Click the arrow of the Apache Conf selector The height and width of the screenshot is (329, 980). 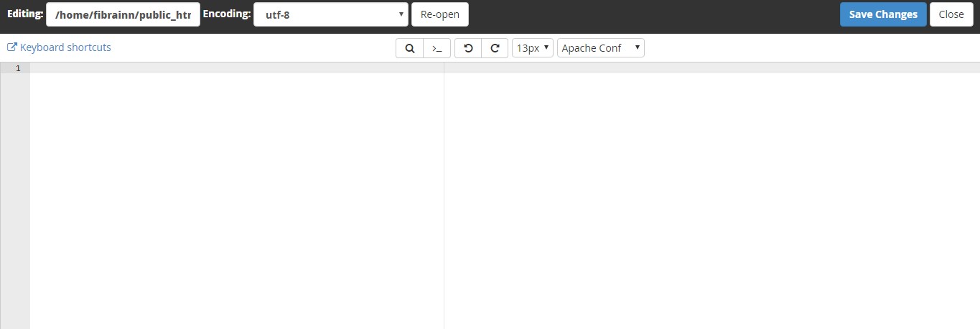pyautogui.click(x=637, y=48)
